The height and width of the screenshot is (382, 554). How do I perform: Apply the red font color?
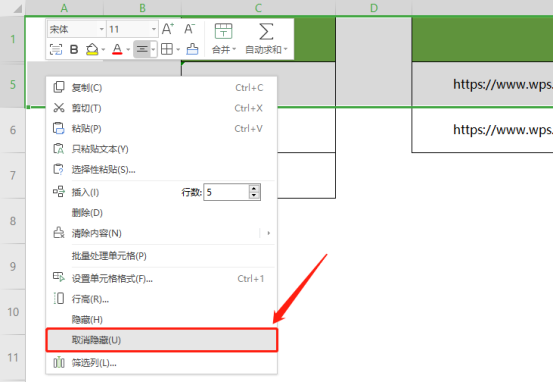[117, 49]
